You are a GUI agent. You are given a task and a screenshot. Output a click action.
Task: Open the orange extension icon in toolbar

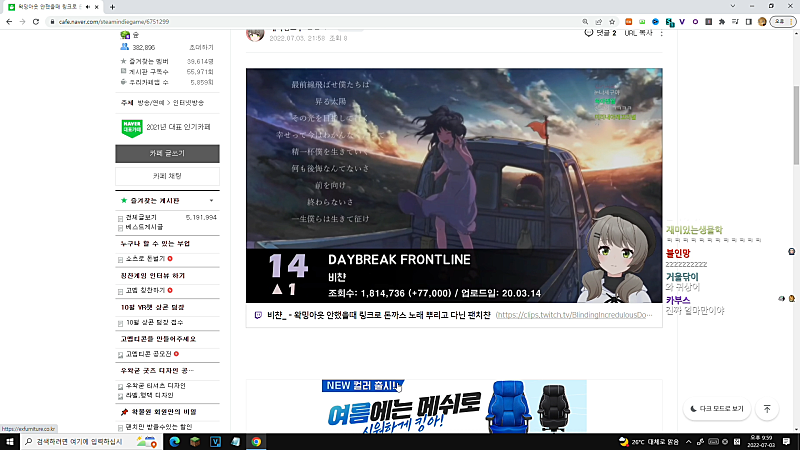coord(629,22)
